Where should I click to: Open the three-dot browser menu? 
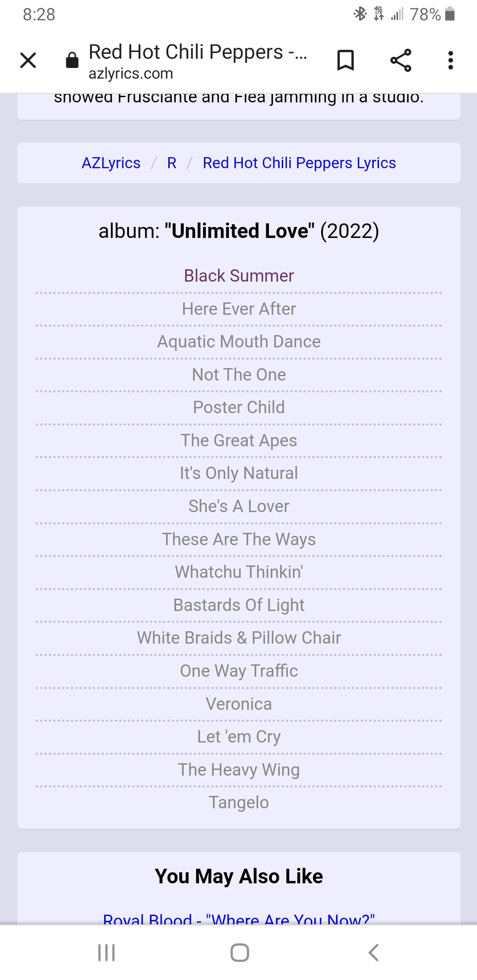tap(450, 60)
